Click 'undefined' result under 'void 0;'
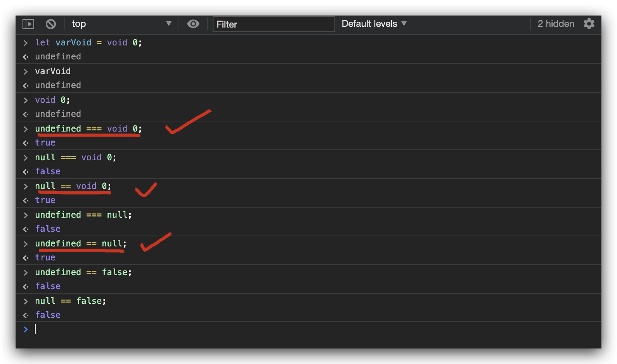The height and width of the screenshot is (364, 617). tap(58, 114)
